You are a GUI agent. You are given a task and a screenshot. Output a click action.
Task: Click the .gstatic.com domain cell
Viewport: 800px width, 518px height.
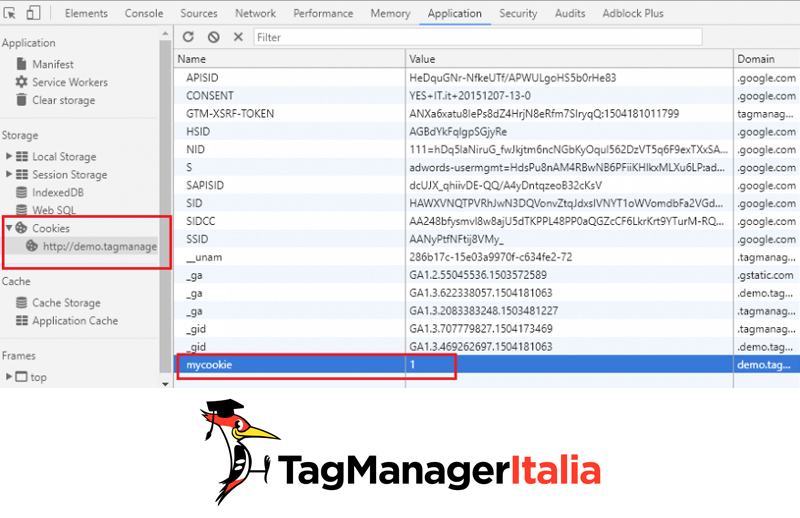click(765, 275)
